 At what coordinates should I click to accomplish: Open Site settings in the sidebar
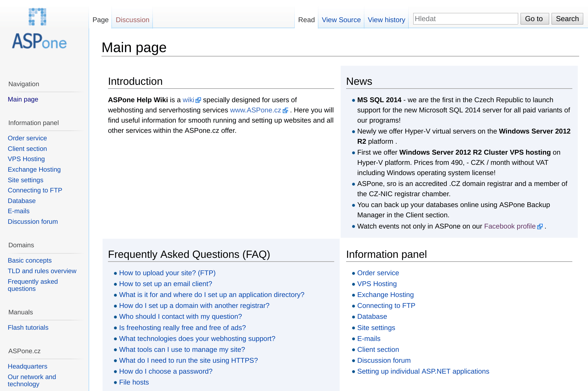pyautogui.click(x=26, y=180)
